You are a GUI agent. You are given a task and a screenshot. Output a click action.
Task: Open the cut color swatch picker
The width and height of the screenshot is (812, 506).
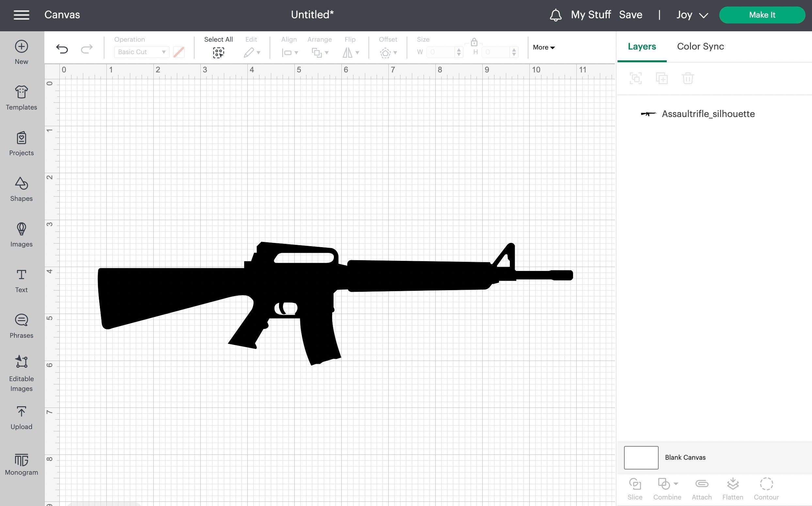coord(179,52)
